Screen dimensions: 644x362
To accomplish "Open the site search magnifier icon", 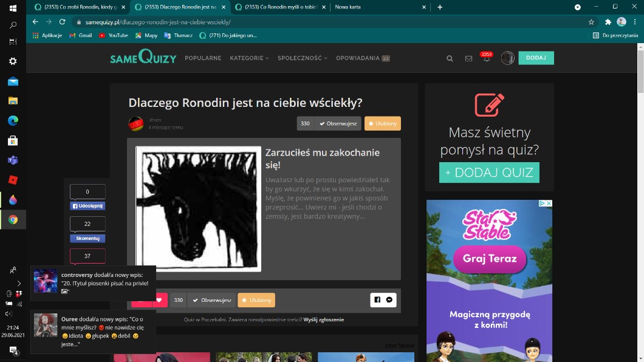I will (450, 58).
